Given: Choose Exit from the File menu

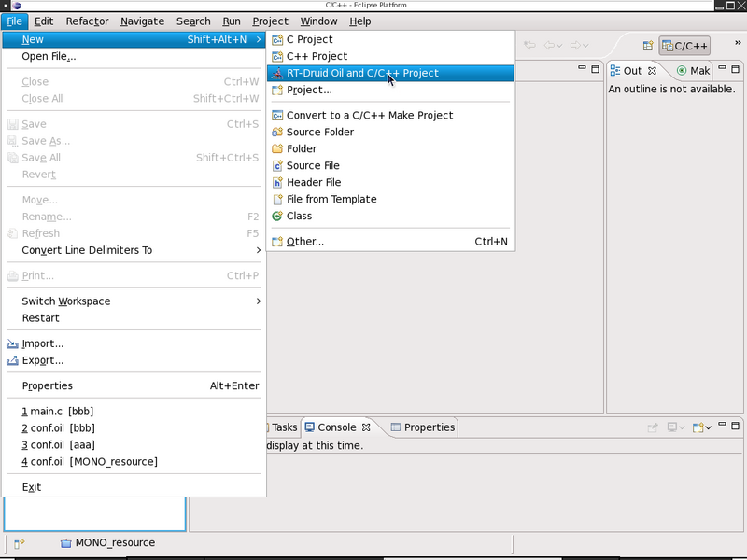Looking at the screenshot, I should (x=134, y=487).
